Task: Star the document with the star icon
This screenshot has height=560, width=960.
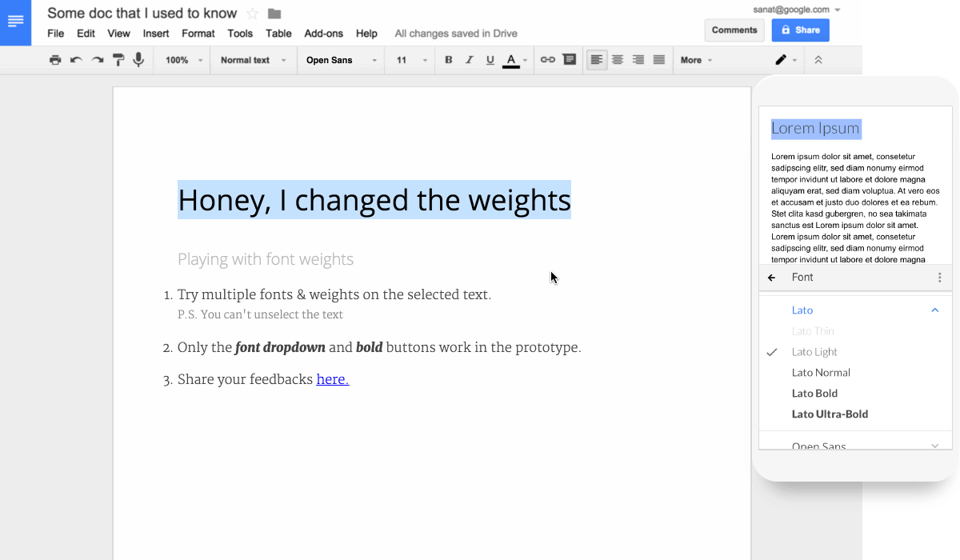Action: pos(253,14)
